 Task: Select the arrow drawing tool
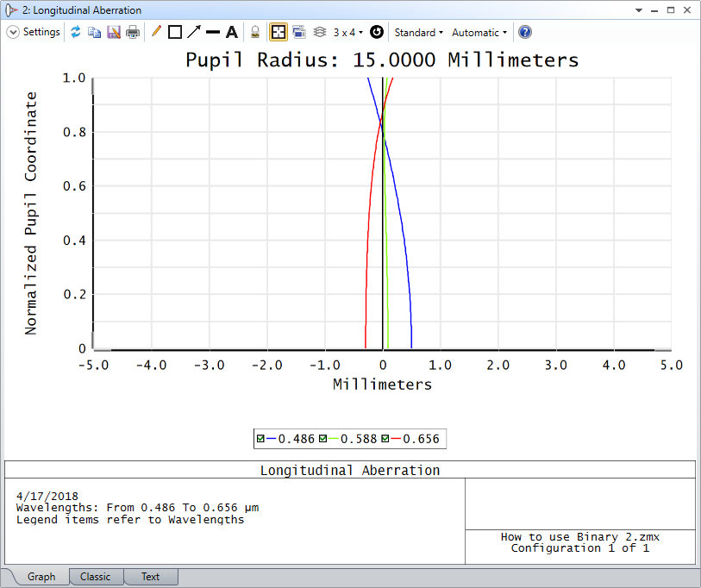coord(194,32)
